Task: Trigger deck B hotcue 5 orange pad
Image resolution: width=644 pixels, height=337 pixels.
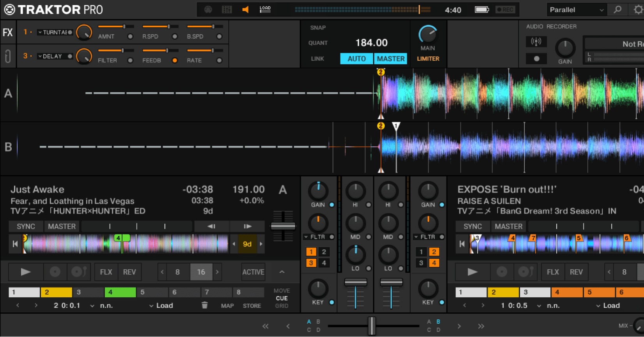Action: point(599,292)
